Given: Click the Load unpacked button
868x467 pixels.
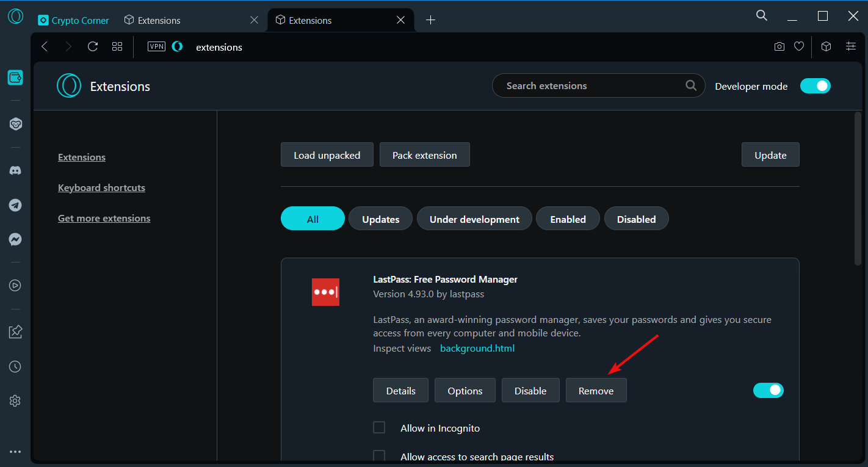Looking at the screenshot, I should coord(327,154).
